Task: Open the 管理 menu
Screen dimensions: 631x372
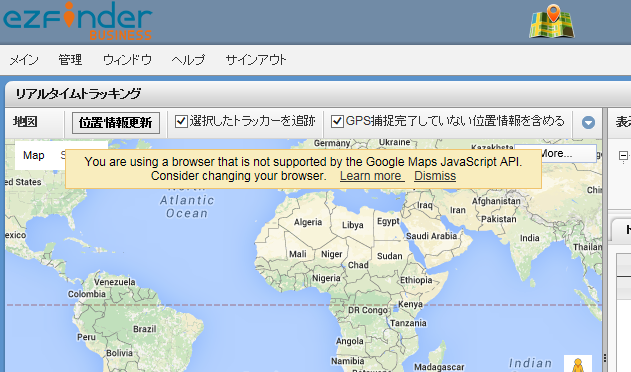Action: [70, 60]
